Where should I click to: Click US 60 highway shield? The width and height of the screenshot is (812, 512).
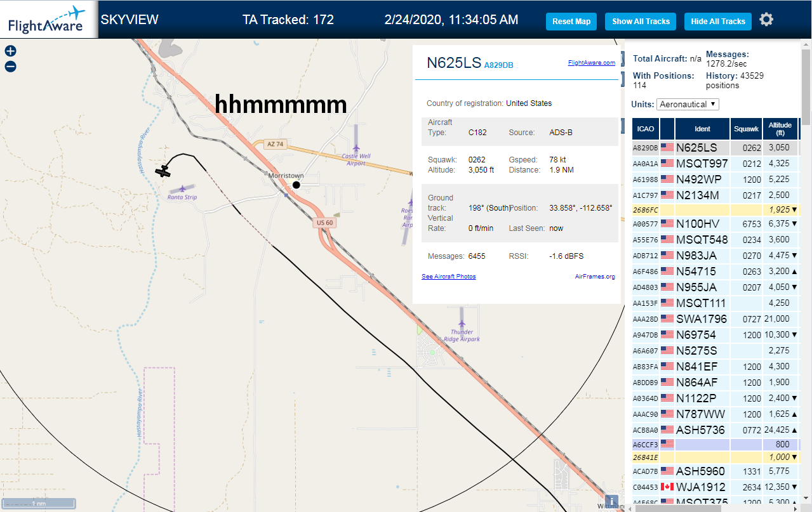pyautogui.click(x=324, y=223)
